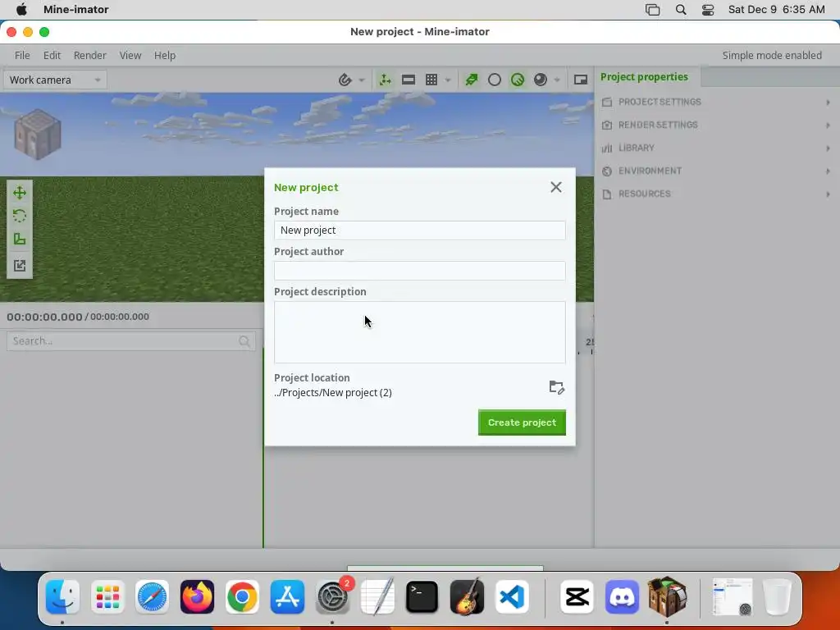
Task: Open App Store from the dock
Action: (287, 597)
